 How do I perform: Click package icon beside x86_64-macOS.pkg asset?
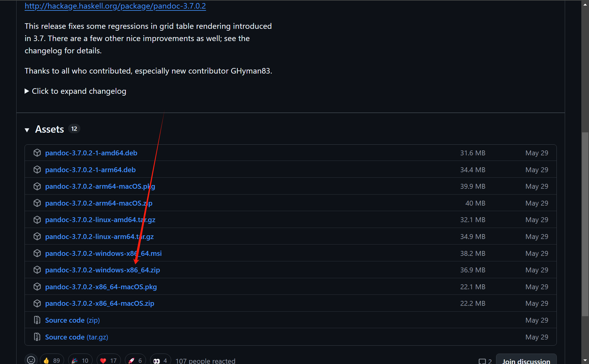(x=37, y=286)
